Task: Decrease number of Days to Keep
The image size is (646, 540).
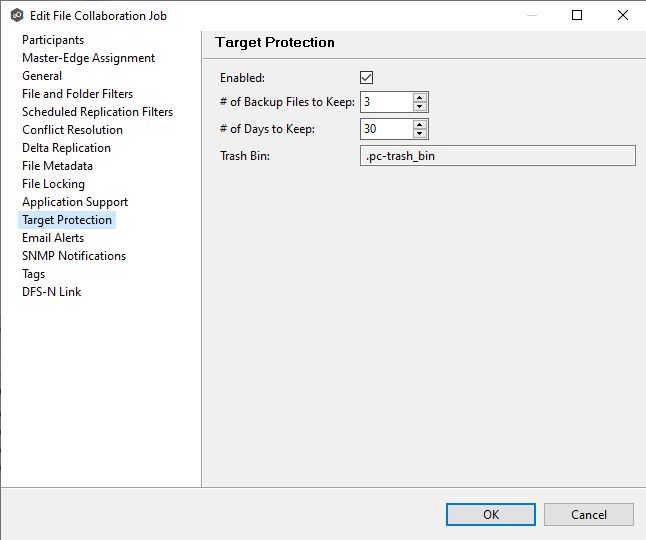Action: click(420, 134)
